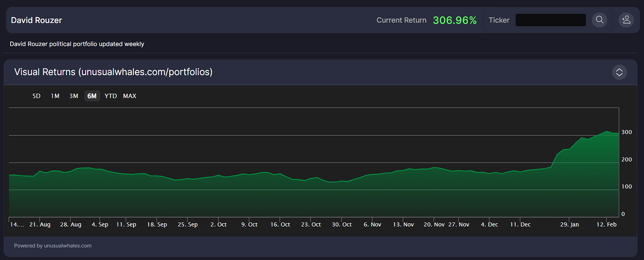The height and width of the screenshot is (260, 644).
Task: Click the 30. Oct axis label
Action: point(341,225)
